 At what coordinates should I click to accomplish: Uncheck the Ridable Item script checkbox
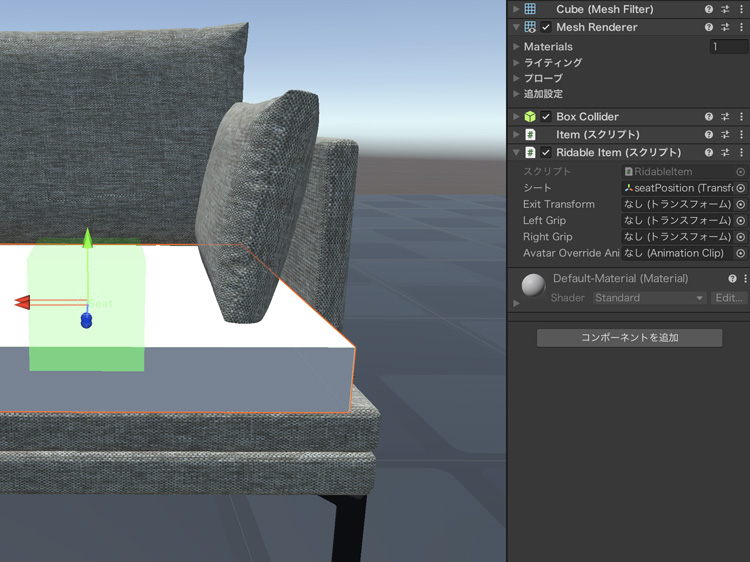546,153
